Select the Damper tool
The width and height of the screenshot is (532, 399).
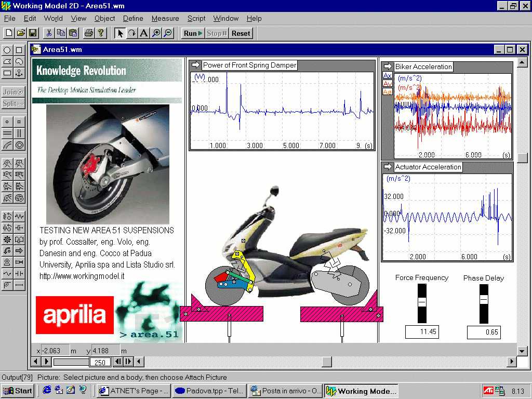(x=19, y=228)
